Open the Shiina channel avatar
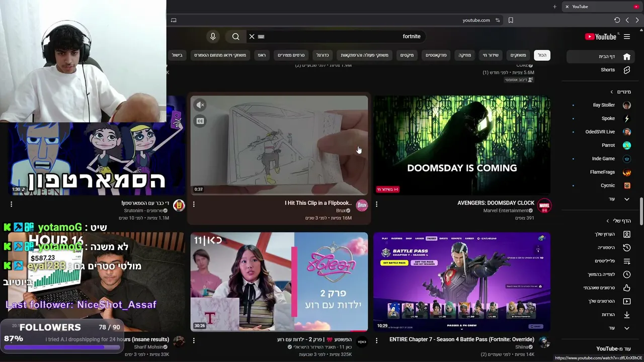644x362 pixels. point(544,342)
